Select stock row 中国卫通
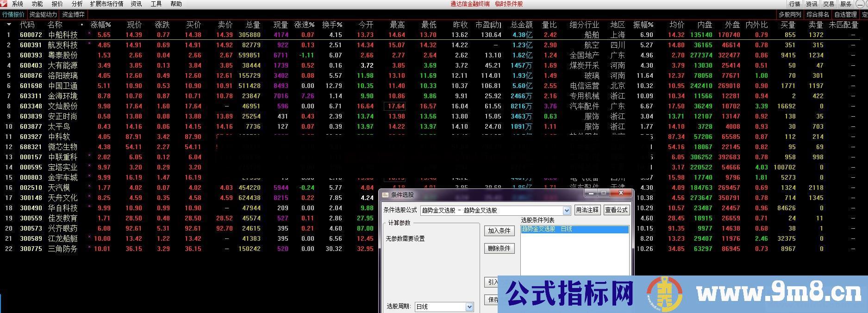 point(63,86)
